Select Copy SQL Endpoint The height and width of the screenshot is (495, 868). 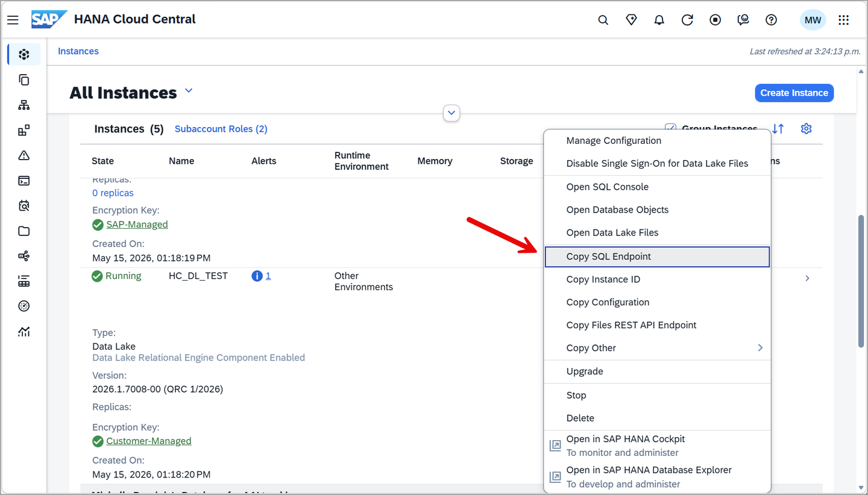tap(657, 257)
